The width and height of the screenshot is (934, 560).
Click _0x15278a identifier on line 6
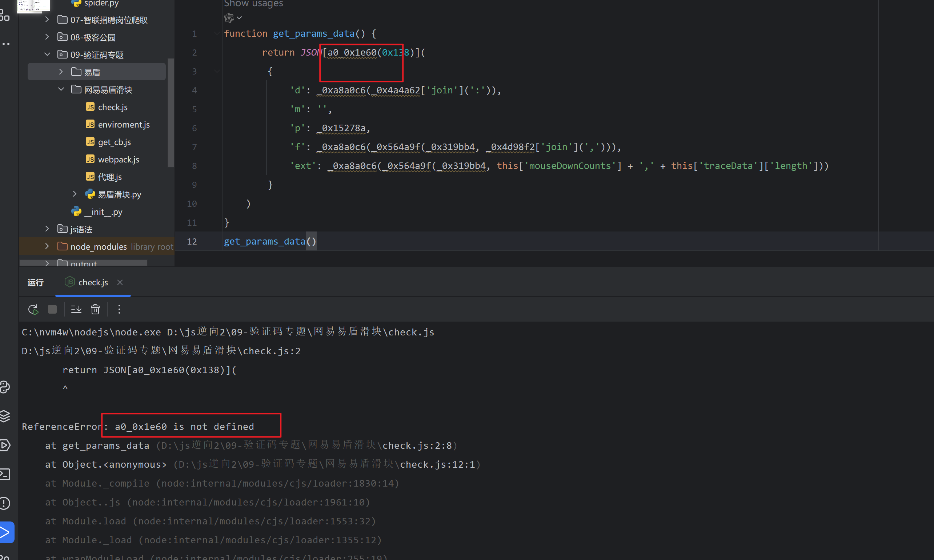coord(341,128)
